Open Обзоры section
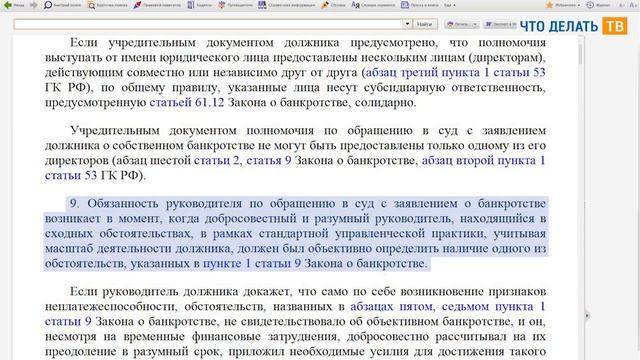The image size is (640, 360). coord(333,5)
